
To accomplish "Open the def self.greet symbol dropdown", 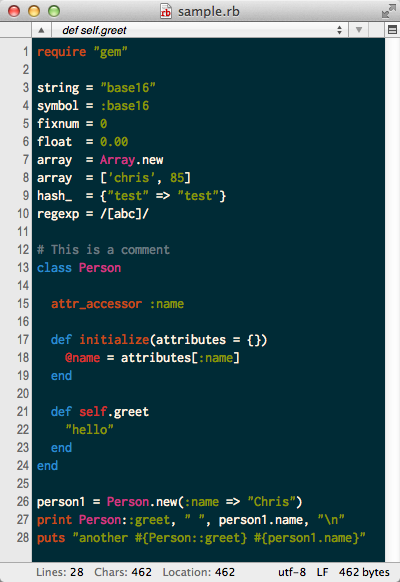I will click(x=200, y=30).
